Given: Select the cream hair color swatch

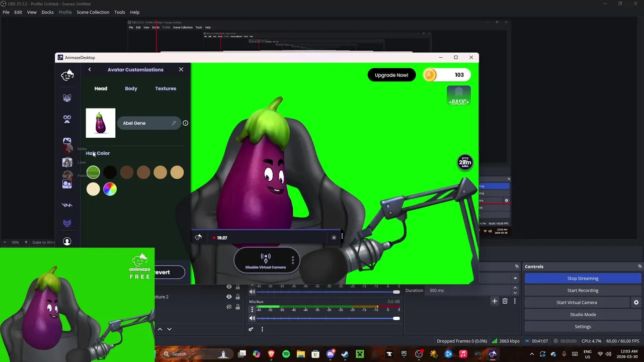Looking at the screenshot, I should coord(93,189).
